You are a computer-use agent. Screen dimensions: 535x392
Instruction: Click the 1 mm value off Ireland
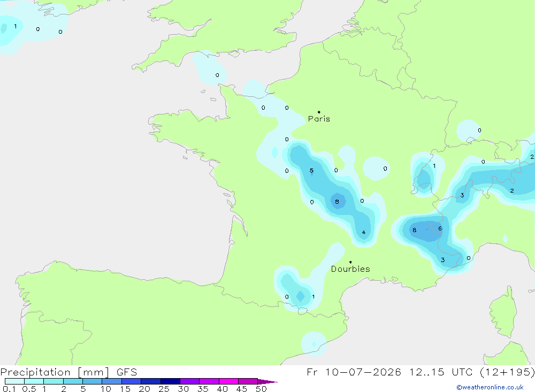[16, 26]
